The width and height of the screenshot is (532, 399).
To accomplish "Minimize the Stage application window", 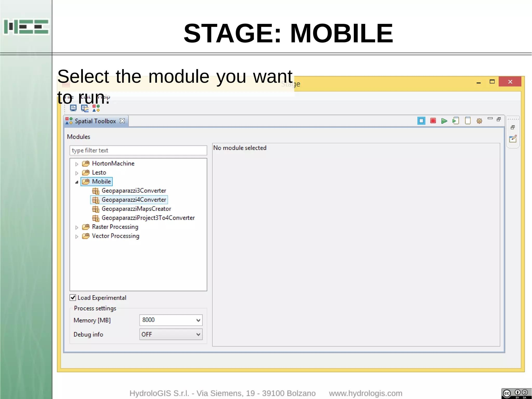I will [478, 82].
